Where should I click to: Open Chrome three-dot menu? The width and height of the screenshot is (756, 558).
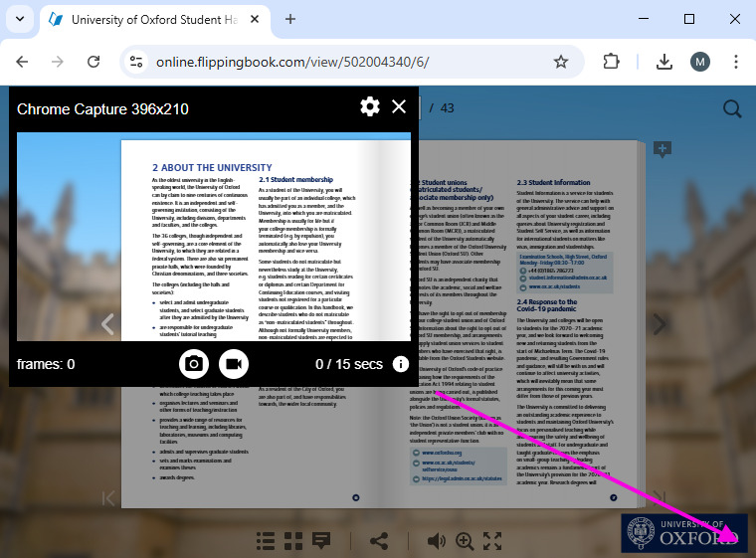tap(736, 62)
